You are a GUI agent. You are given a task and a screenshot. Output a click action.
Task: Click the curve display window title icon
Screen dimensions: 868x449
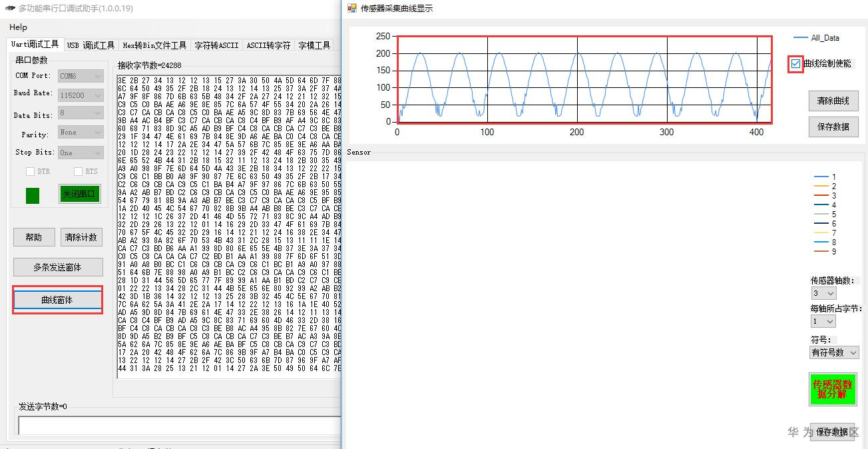[x=352, y=8]
